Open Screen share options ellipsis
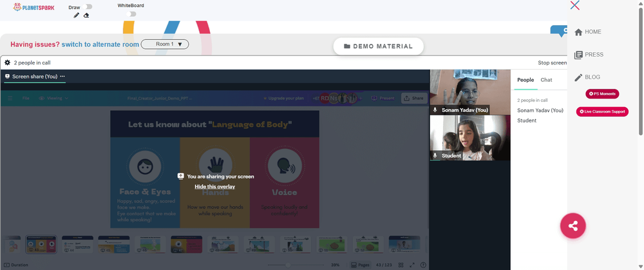Image resolution: width=644 pixels, height=270 pixels. pos(62,76)
